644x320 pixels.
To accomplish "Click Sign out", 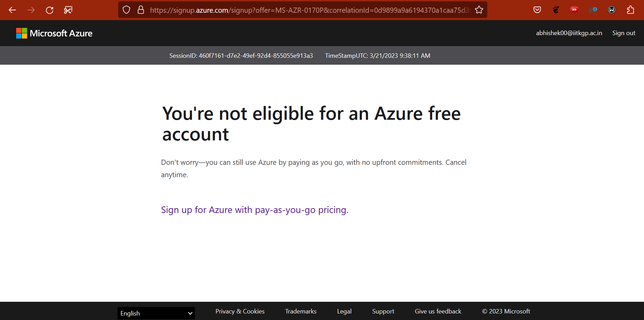I will coord(624,33).
